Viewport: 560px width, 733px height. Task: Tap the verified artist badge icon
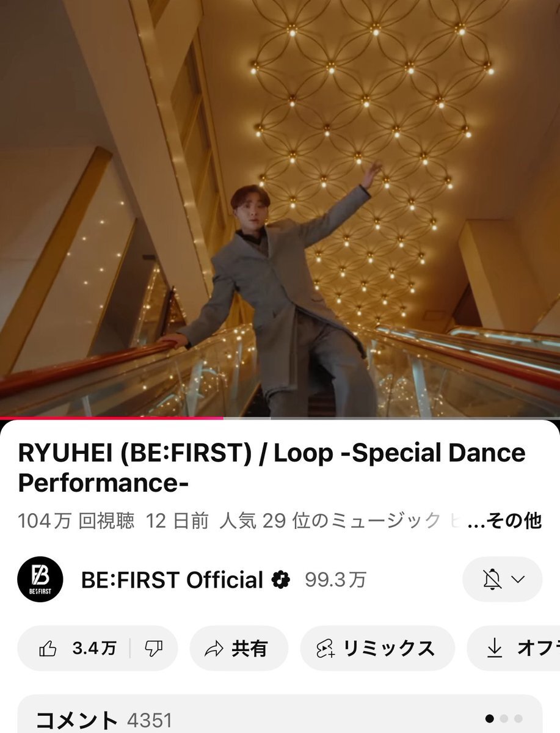pyautogui.click(x=281, y=580)
